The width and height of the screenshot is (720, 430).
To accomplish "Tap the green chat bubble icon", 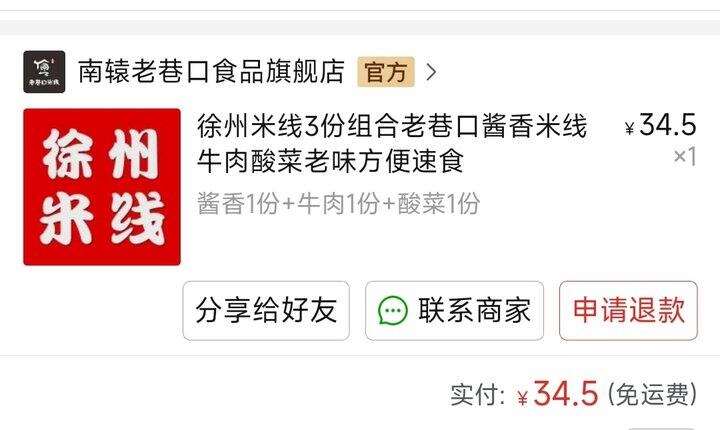I will click(x=393, y=311).
